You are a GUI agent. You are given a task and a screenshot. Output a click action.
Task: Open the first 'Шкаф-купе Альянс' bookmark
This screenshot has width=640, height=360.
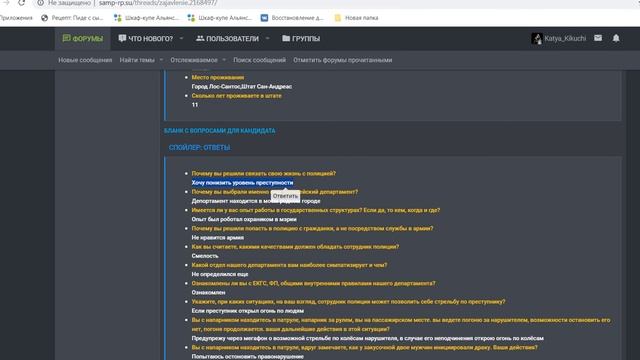146,18
